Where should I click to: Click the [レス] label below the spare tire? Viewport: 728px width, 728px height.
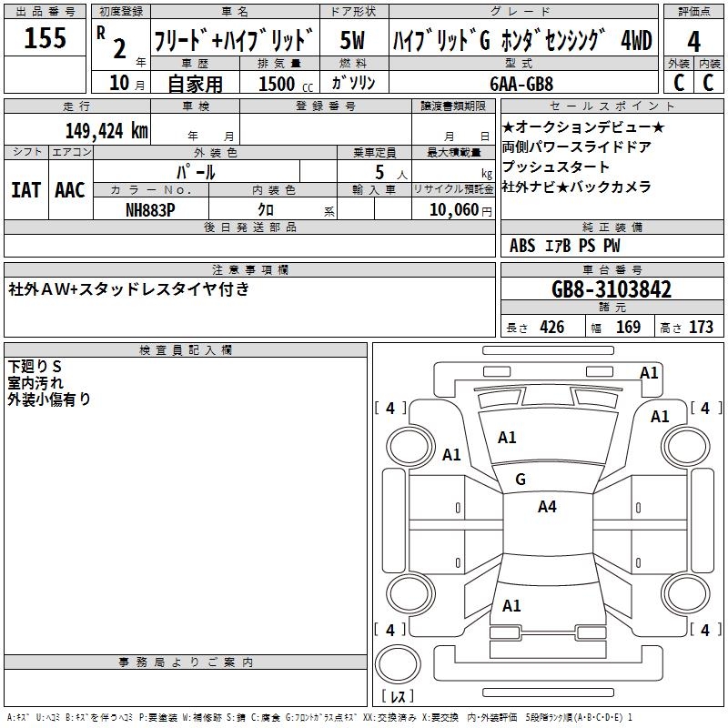tap(398, 695)
